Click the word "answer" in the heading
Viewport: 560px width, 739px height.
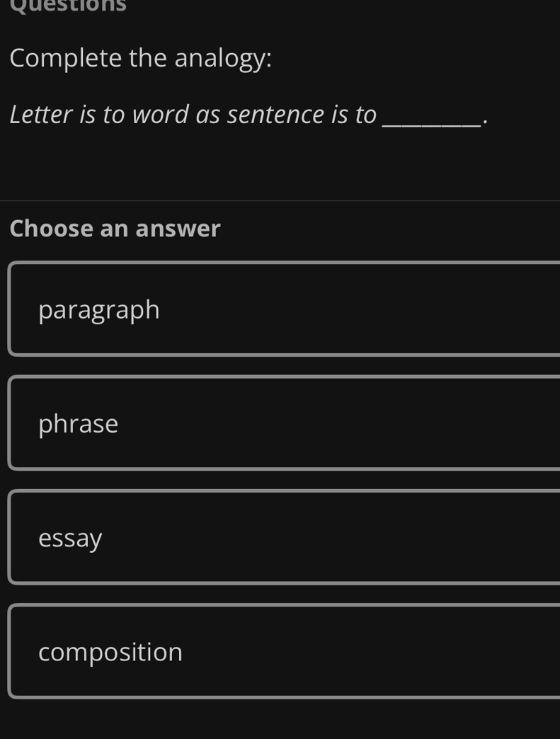tap(178, 229)
